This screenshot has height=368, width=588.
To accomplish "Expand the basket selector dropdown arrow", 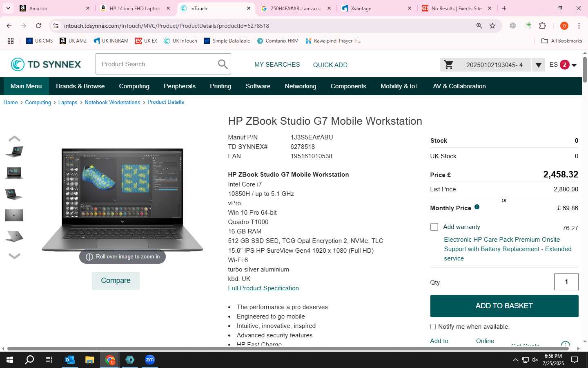I will point(538,65).
